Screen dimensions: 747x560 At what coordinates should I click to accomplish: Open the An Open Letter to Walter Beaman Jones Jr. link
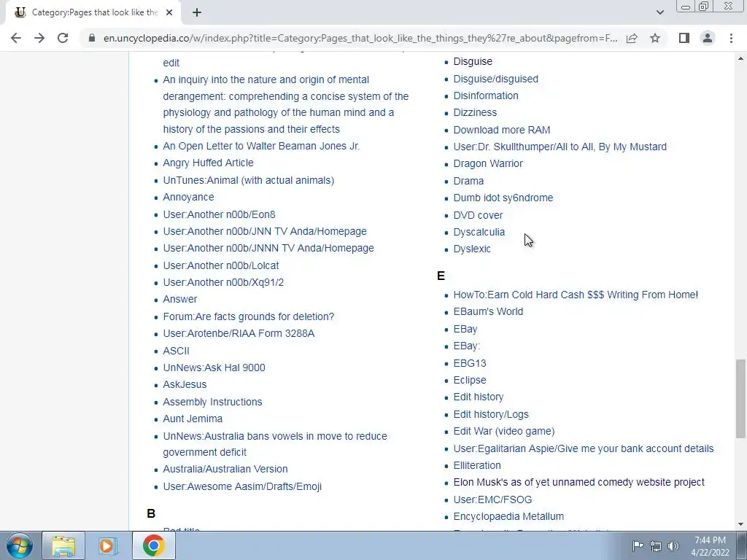click(261, 146)
